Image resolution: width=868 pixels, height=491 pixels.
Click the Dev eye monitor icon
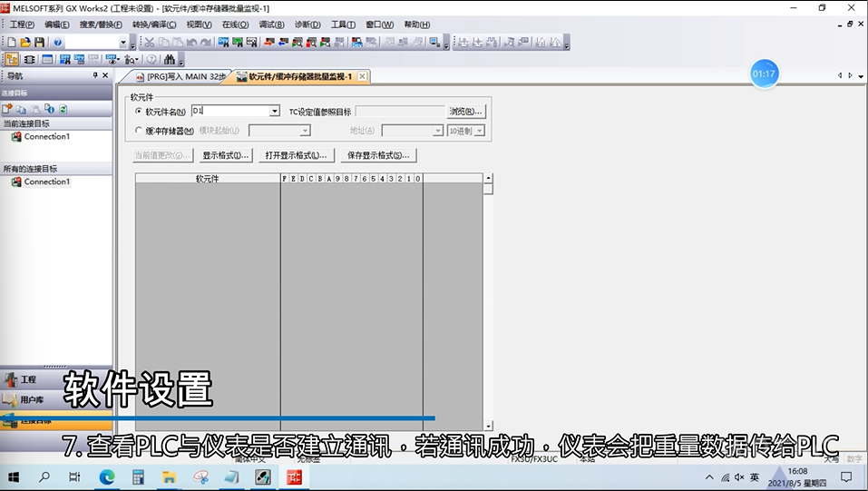pyautogui.click(x=111, y=59)
